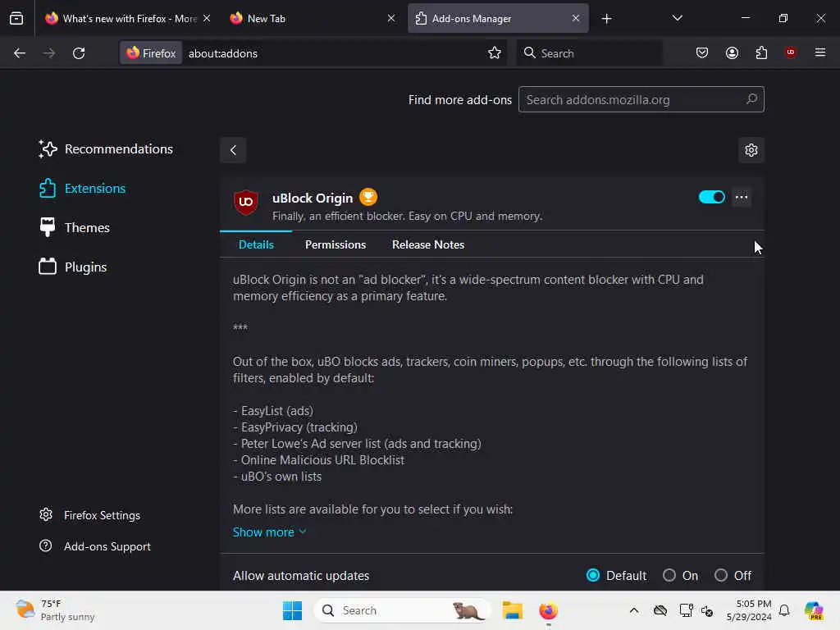Click the OneDrive cloud tray icon

pos(660,610)
